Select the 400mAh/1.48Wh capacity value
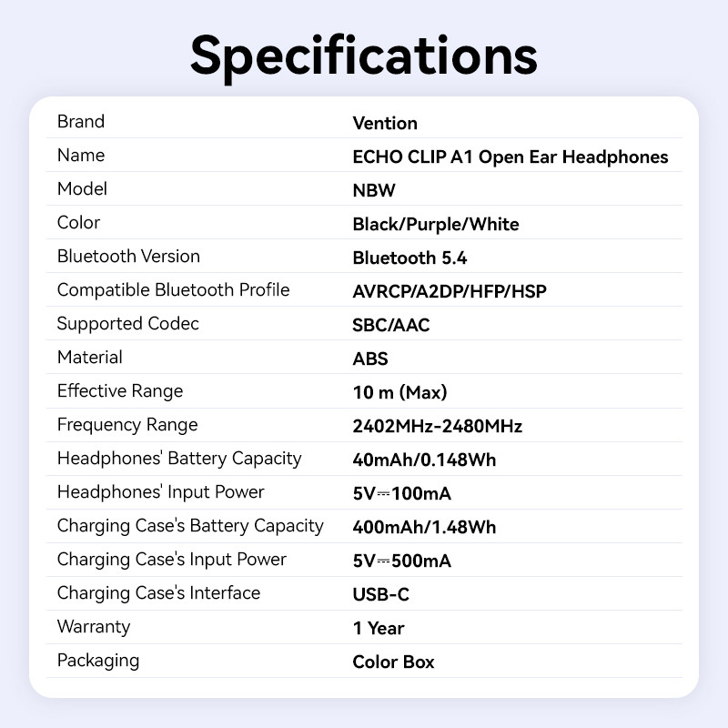This screenshot has height=728, width=728. pyautogui.click(x=424, y=527)
